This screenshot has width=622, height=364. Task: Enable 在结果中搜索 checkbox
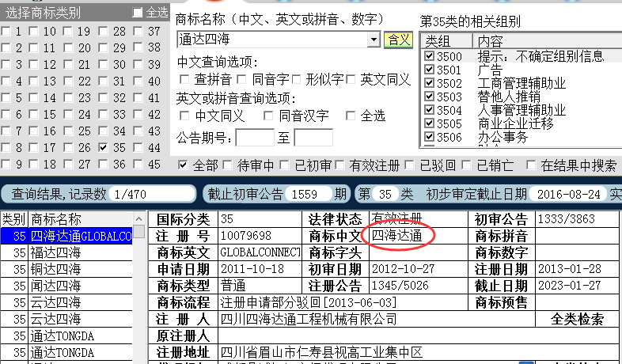(531, 165)
